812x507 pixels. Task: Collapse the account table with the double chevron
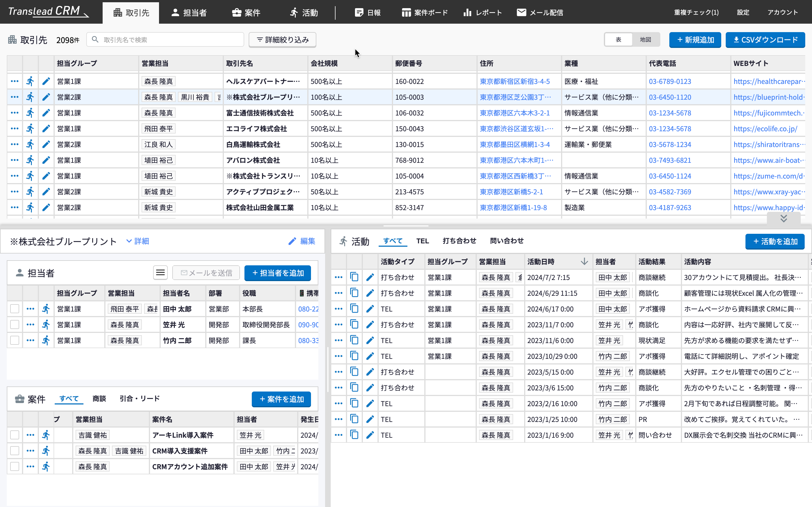coord(784,218)
